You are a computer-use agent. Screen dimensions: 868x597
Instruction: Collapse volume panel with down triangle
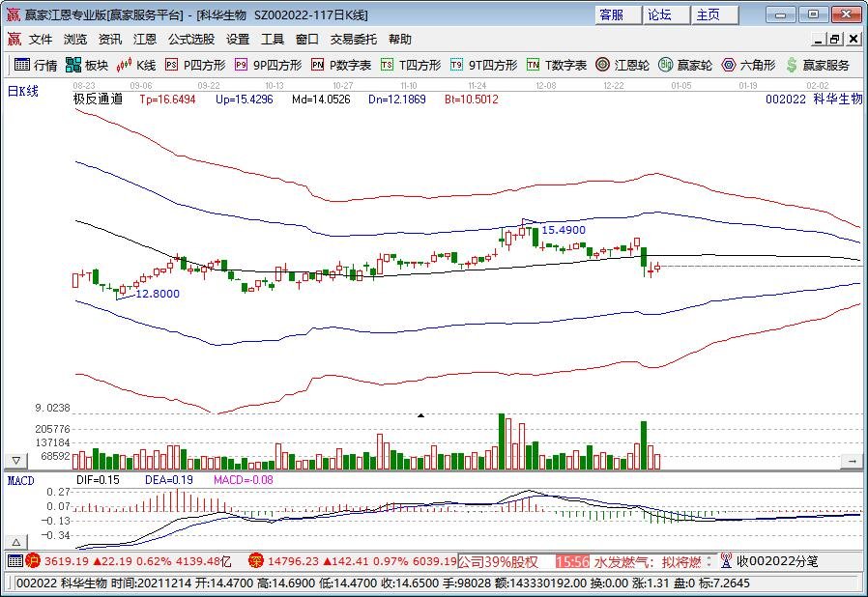click(x=16, y=461)
